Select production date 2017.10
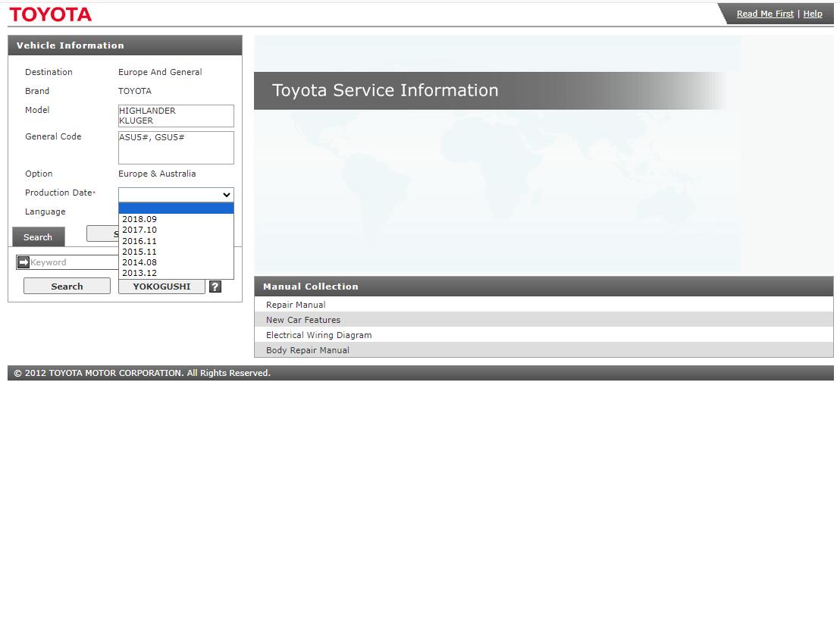The height and width of the screenshot is (639, 840). pyautogui.click(x=176, y=230)
